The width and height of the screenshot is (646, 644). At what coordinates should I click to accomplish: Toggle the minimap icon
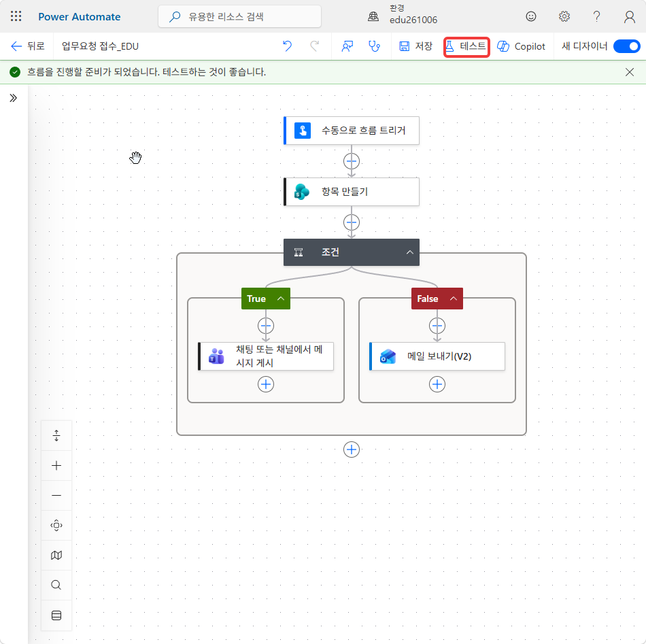point(56,556)
